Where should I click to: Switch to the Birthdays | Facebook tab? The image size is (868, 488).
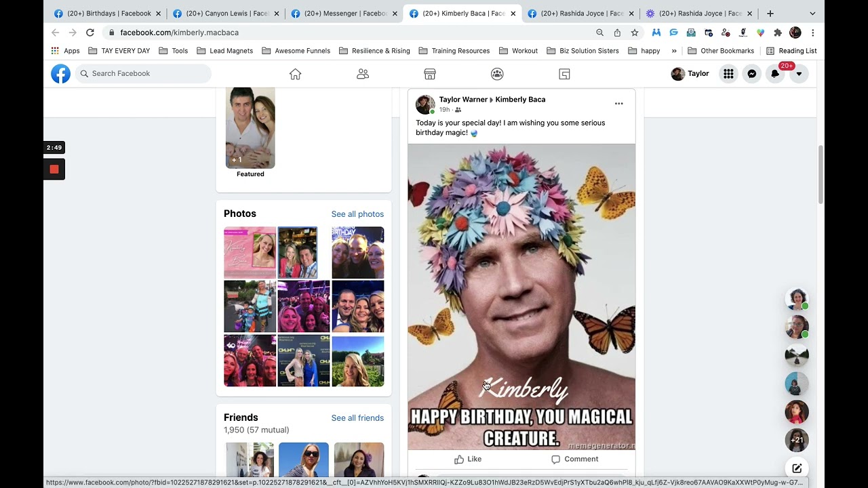107,14
